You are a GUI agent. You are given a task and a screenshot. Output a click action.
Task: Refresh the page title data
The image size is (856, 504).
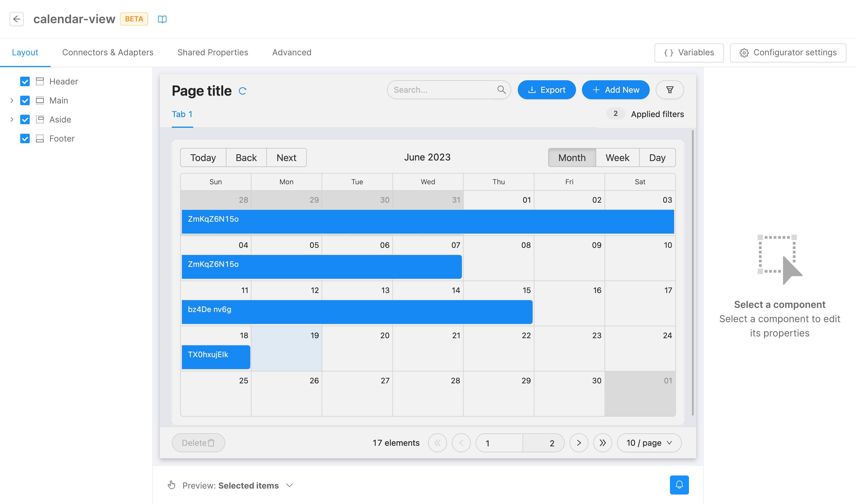pyautogui.click(x=243, y=91)
